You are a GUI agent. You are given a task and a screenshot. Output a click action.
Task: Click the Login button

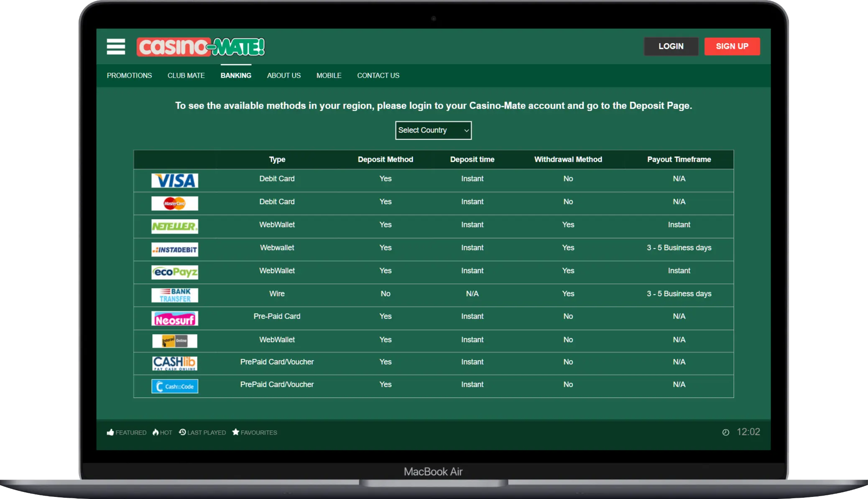pos(671,46)
